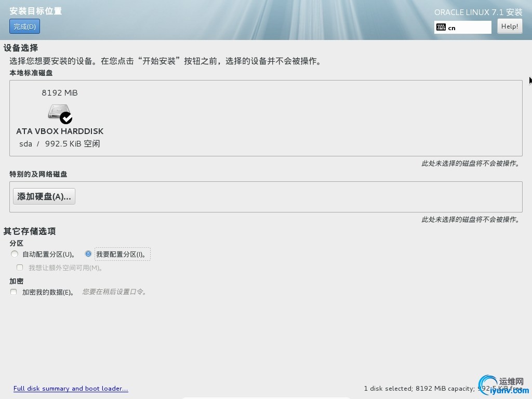Enable 加密我的数据(E) checkbox
532x399 pixels.
(14, 292)
